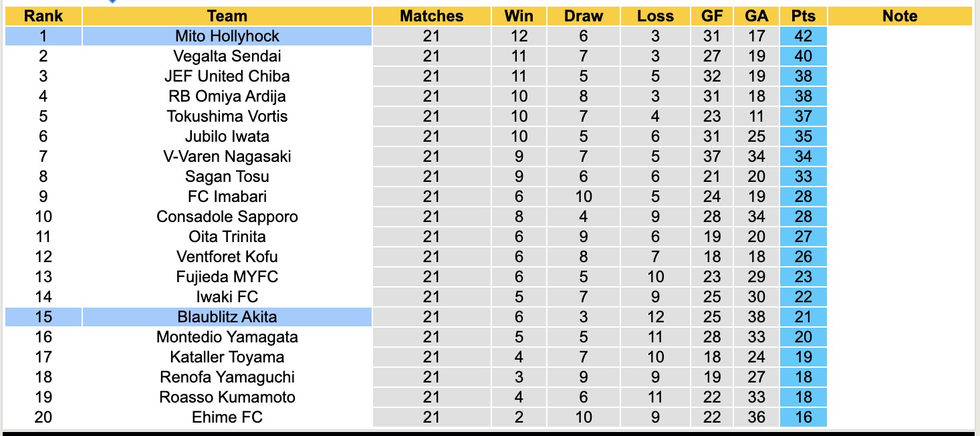This screenshot has height=436, width=980.
Task: Select V-Varen Nagasaki's 37 goals-for cell
Action: click(712, 156)
